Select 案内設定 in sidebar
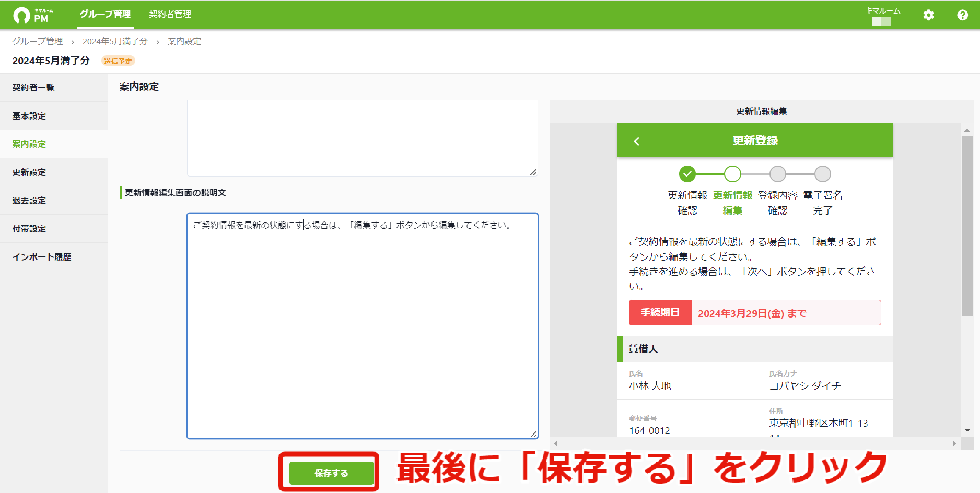This screenshot has width=980, height=493. (54, 144)
